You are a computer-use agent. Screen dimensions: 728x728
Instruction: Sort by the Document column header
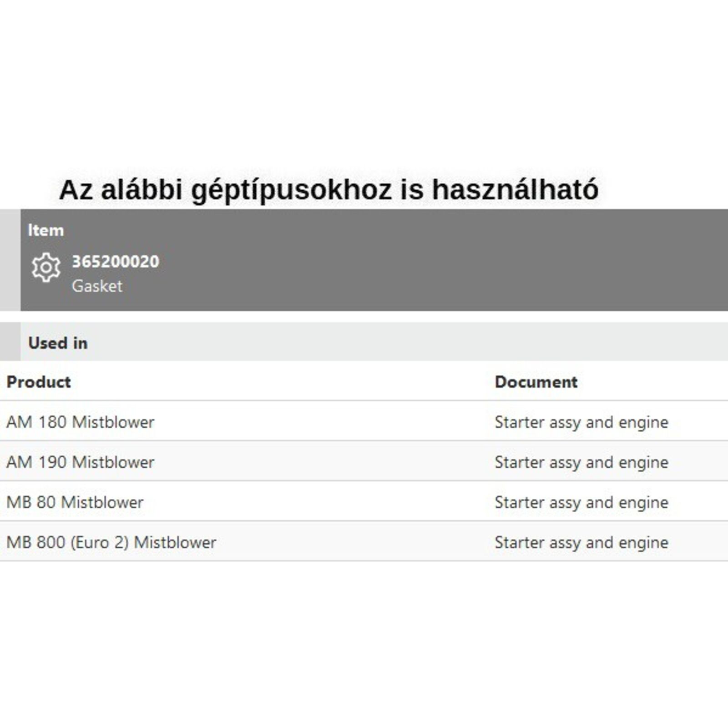coord(536,382)
